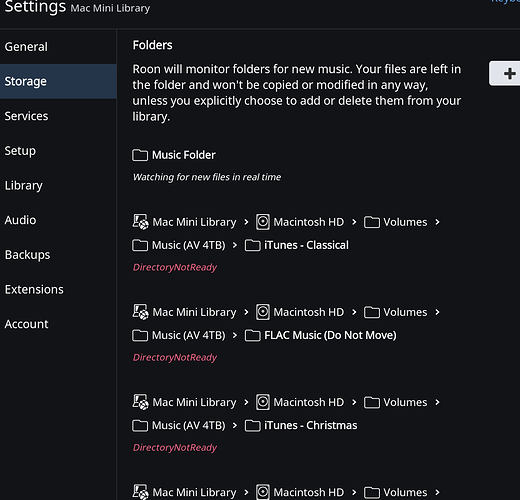520x500 pixels.
Task: Click Mac Mini Library label in iTunes - Christmas path
Action: click(x=194, y=402)
